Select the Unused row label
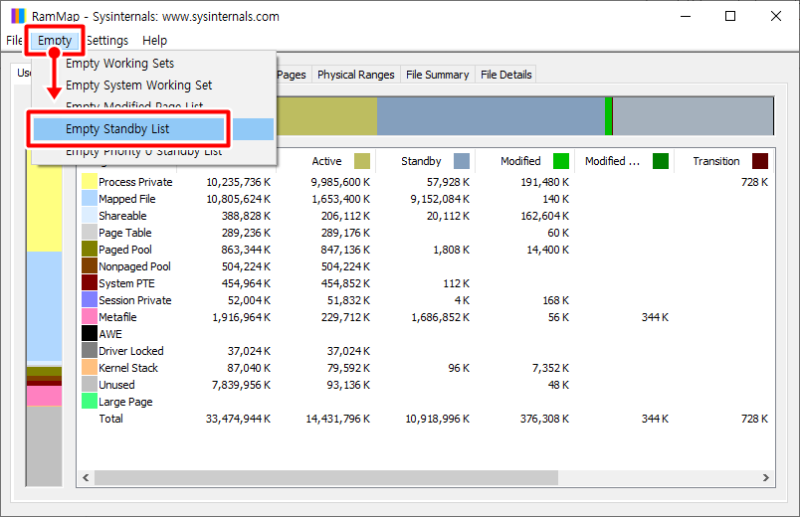The height and width of the screenshot is (517, 800). 116,385
